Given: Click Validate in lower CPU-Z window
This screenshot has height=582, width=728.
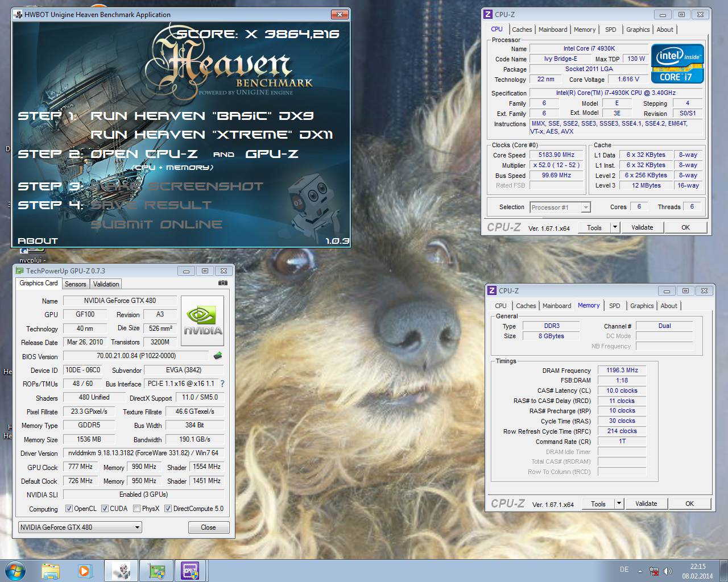Looking at the screenshot, I should pos(646,504).
